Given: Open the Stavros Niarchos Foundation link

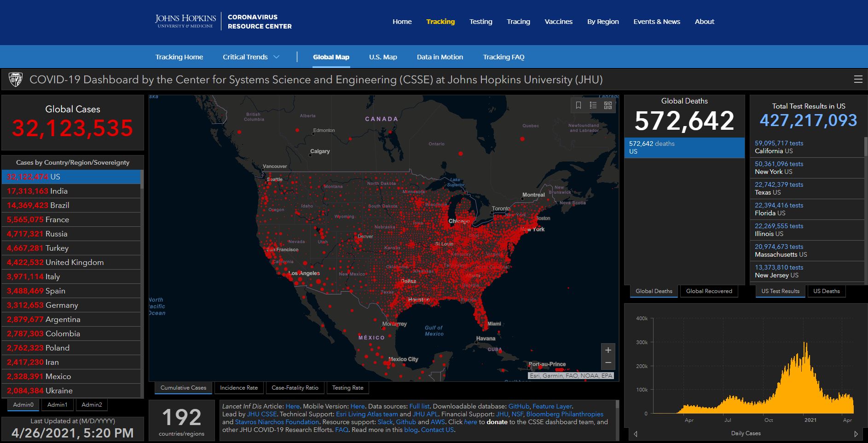Looking at the screenshot, I should (x=277, y=422).
